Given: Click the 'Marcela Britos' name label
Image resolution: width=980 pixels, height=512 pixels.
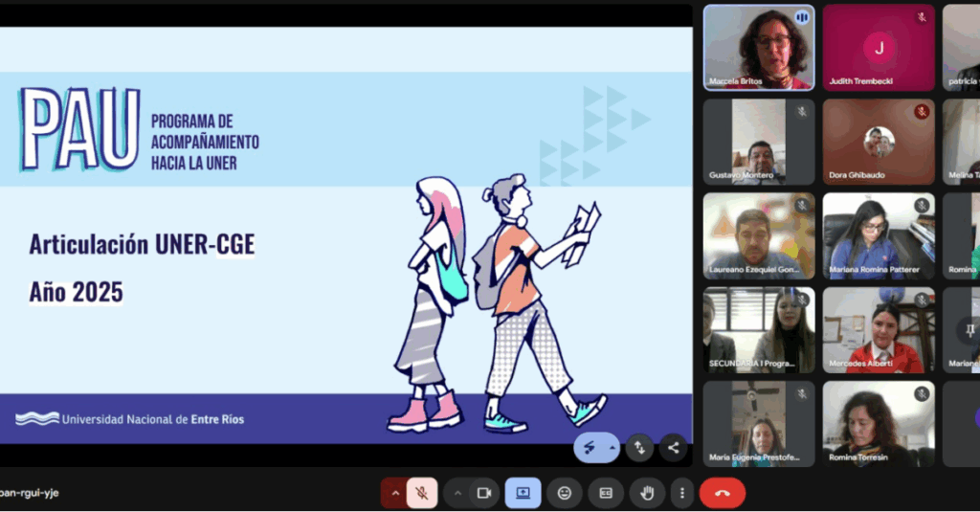Looking at the screenshot, I should point(736,81).
